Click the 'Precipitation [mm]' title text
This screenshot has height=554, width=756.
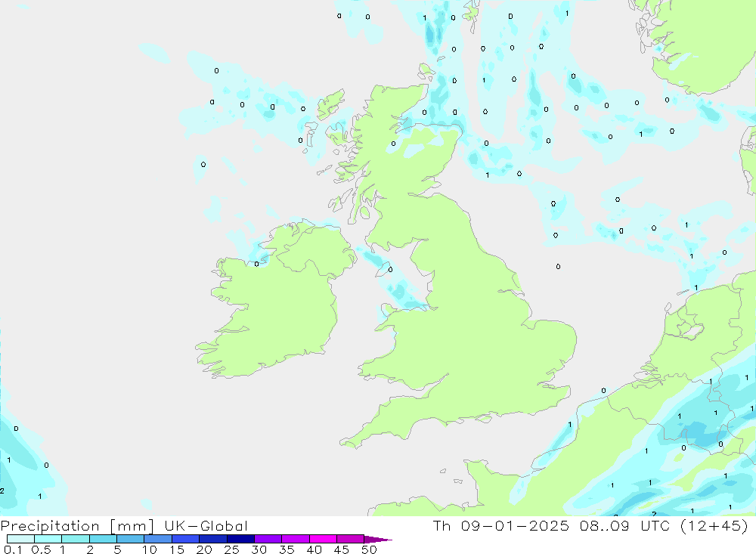pos(77,526)
